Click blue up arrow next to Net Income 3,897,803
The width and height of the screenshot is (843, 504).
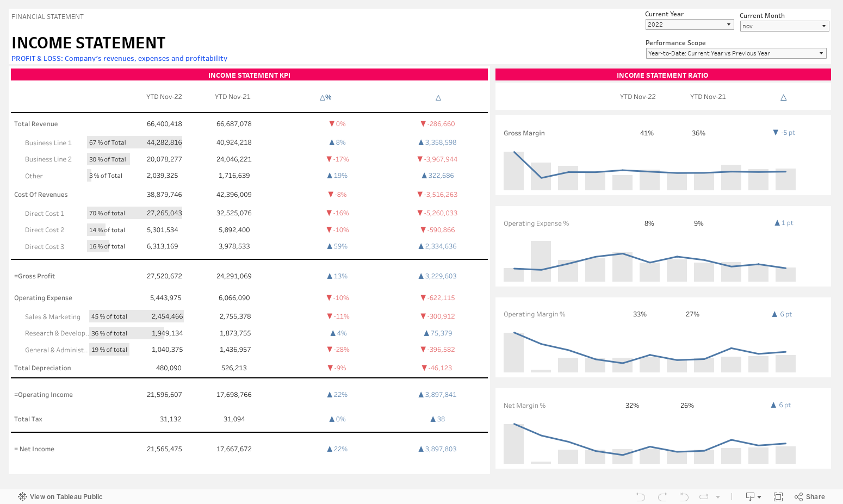[x=421, y=449]
